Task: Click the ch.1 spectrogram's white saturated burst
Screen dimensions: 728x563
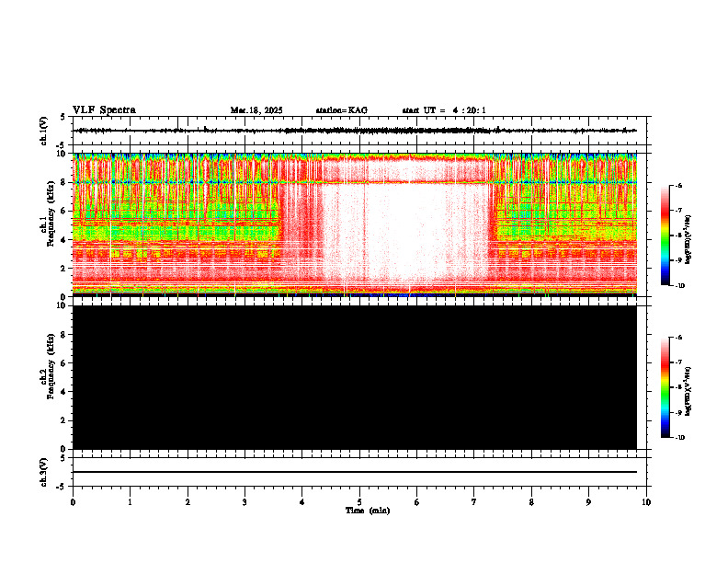Action: [404, 230]
